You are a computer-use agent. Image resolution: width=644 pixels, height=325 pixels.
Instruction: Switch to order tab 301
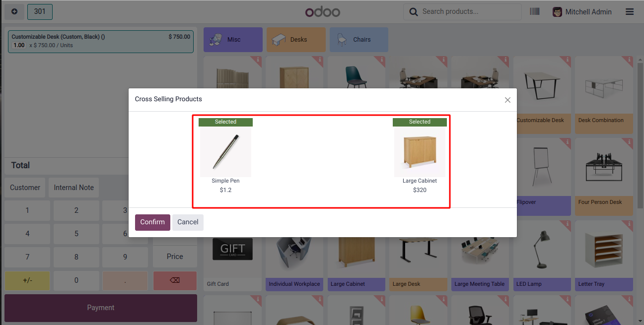click(x=40, y=11)
